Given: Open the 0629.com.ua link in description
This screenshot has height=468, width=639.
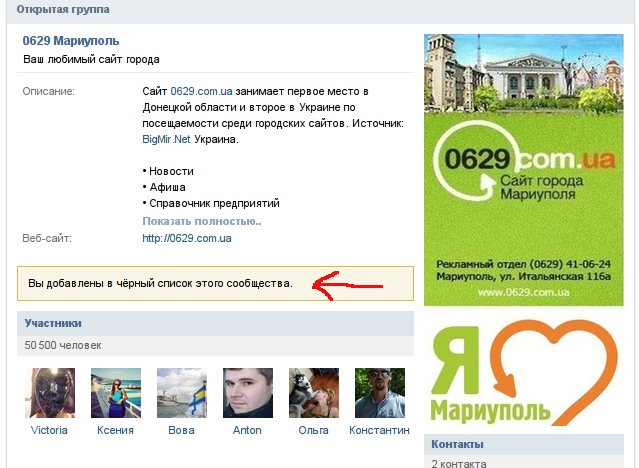Looking at the screenshot, I should [201, 91].
